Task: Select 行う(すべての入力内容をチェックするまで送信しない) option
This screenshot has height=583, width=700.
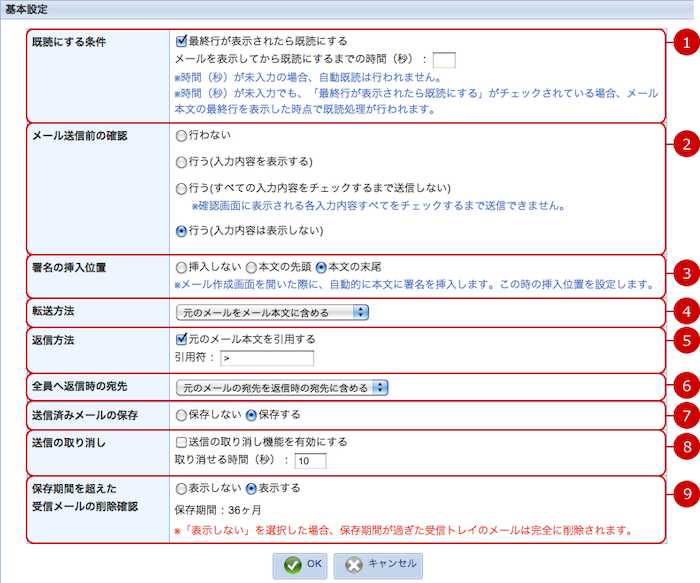Action: tap(181, 189)
